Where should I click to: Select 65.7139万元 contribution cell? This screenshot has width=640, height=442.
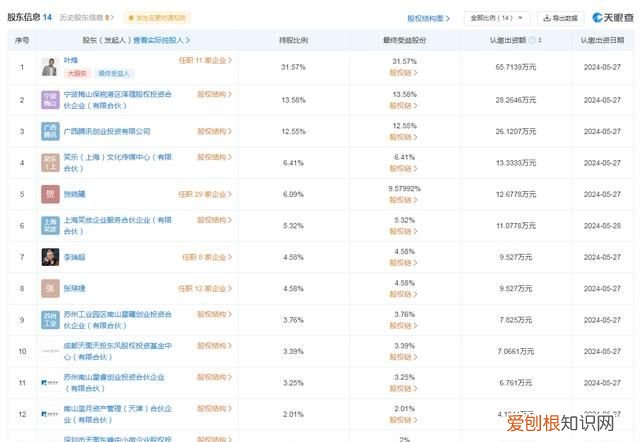[516, 67]
